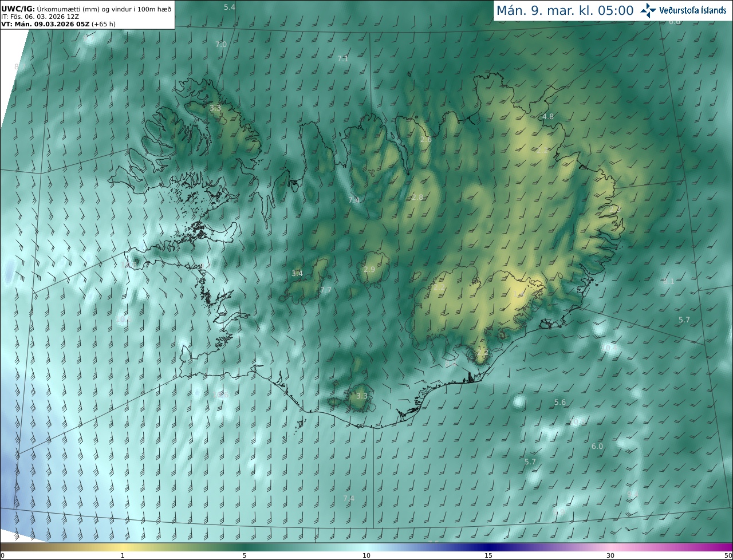The image size is (733, 560).
Task: Click the '8.1' value east of Iceland
Action: [x=668, y=281]
